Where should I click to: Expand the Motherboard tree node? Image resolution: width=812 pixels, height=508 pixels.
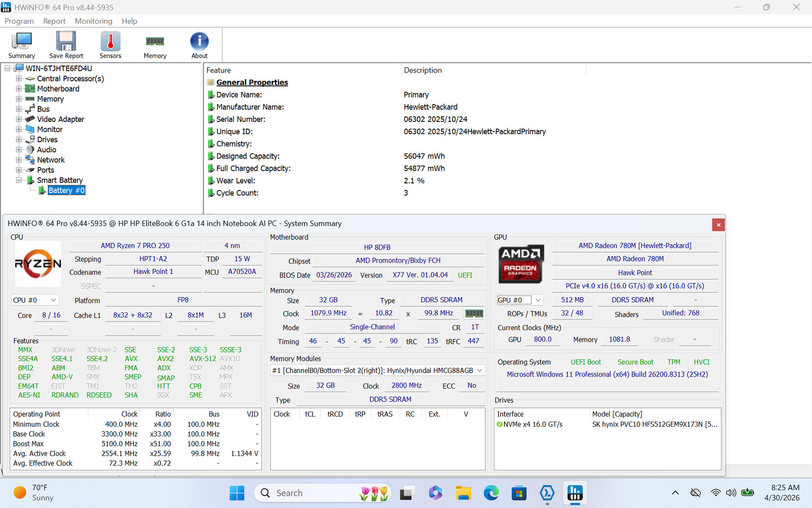19,89
